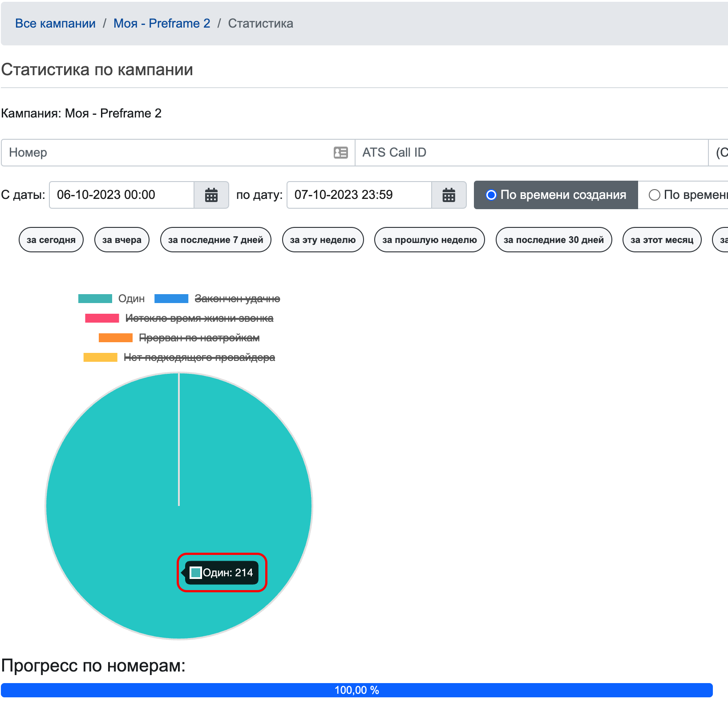Select 'за эту неделю' quick filter
The image size is (728, 704).
coord(323,240)
